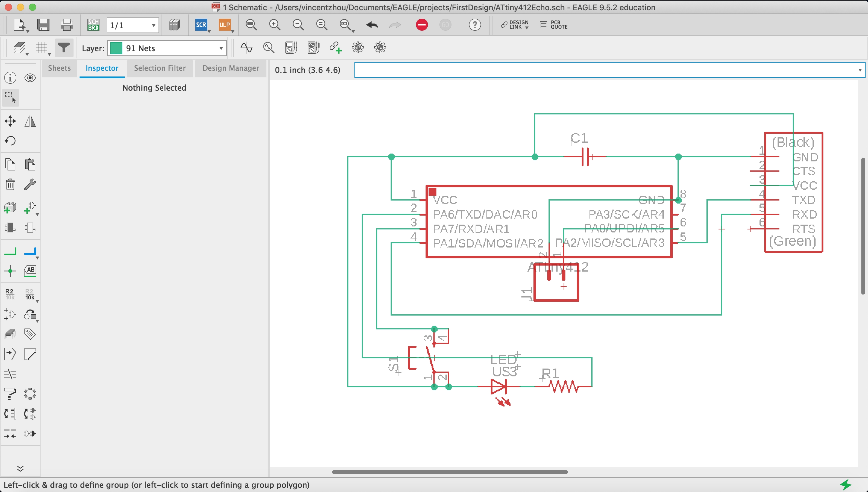Image resolution: width=868 pixels, height=492 pixels.
Task: Toggle the selection filter funnel button
Action: [64, 48]
